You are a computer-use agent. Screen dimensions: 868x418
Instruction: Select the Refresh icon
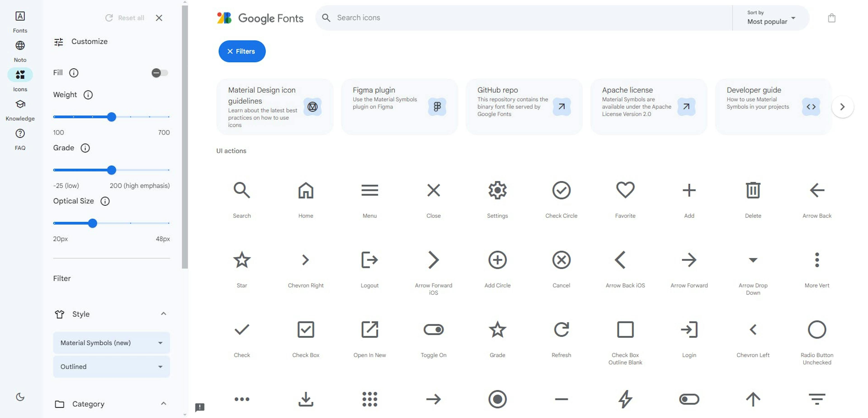(561, 330)
